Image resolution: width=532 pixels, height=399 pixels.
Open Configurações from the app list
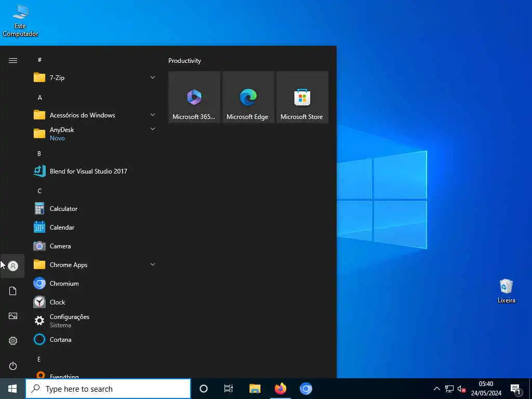(95, 321)
